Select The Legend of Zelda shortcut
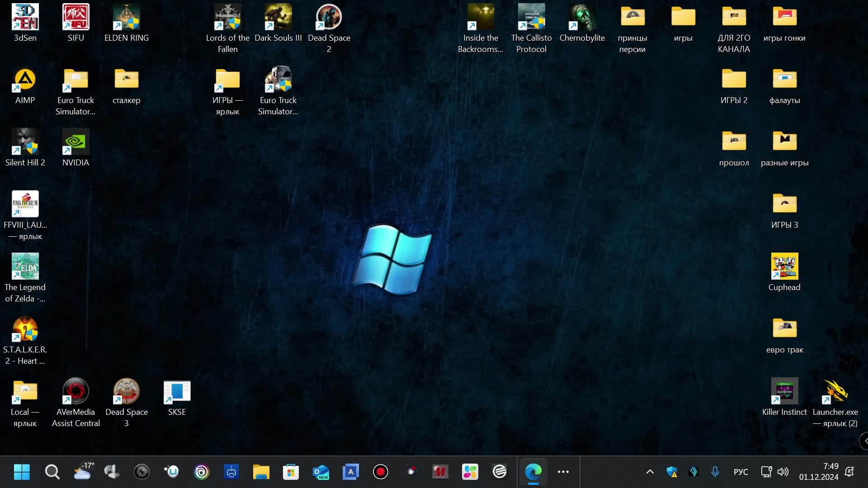This screenshot has width=868, height=488. tap(25, 278)
